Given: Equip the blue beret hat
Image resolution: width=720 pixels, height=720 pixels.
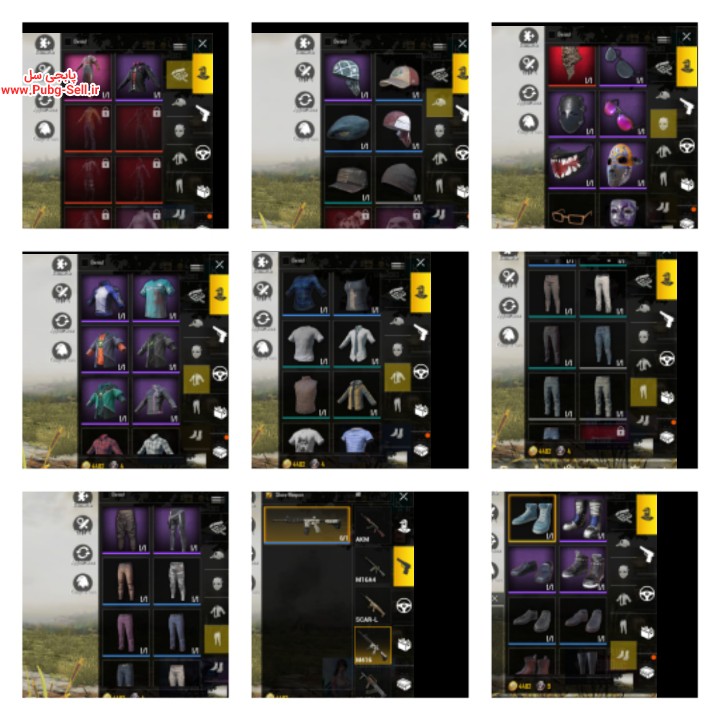Looking at the screenshot, I should pos(348,128).
